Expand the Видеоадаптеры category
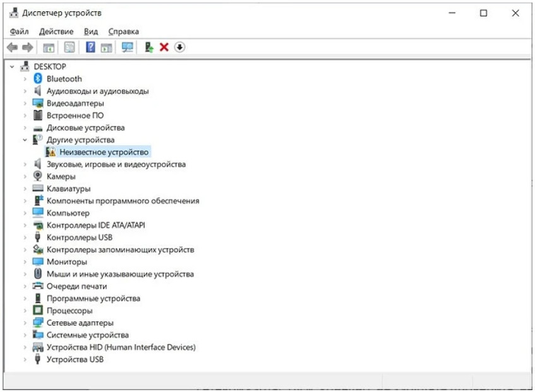535x392 pixels. click(x=25, y=104)
